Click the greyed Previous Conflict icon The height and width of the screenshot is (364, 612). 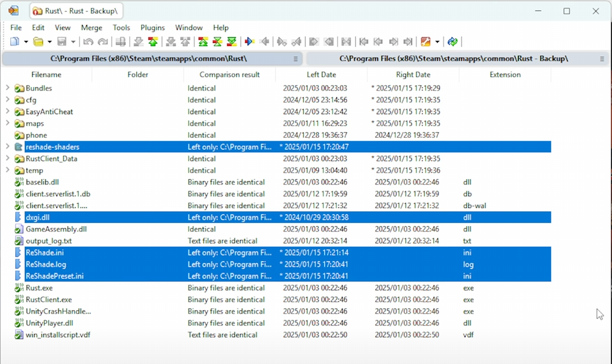tap(185, 41)
